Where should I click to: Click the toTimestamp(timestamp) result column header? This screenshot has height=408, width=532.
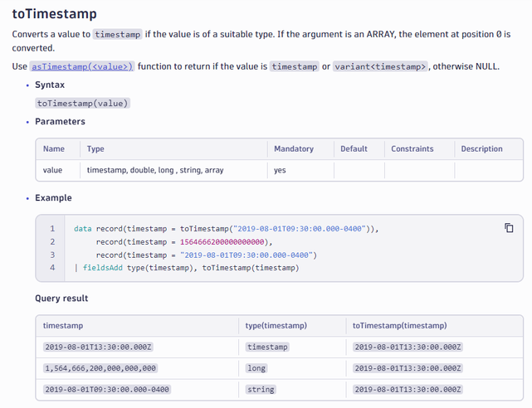click(x=400, y=326)
